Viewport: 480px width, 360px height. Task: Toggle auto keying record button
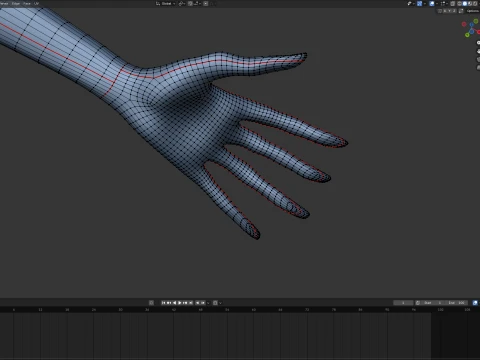(x=151, y=303)
